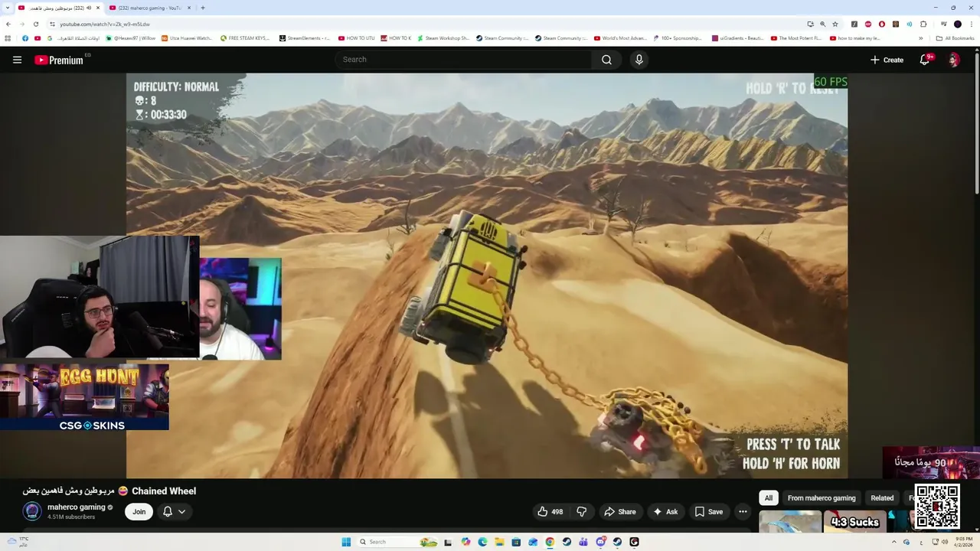This screenshot has width=980, height=551.
Task: Click the search magnifier button
Action: tap(606, 60)
